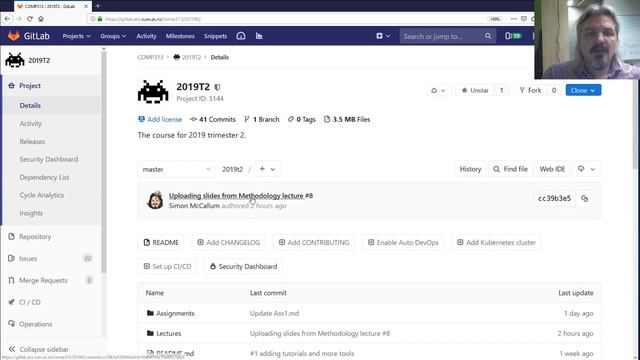Open the new item plus dropdown in navbar
The image size is (640, 360).
coord(383,36)
